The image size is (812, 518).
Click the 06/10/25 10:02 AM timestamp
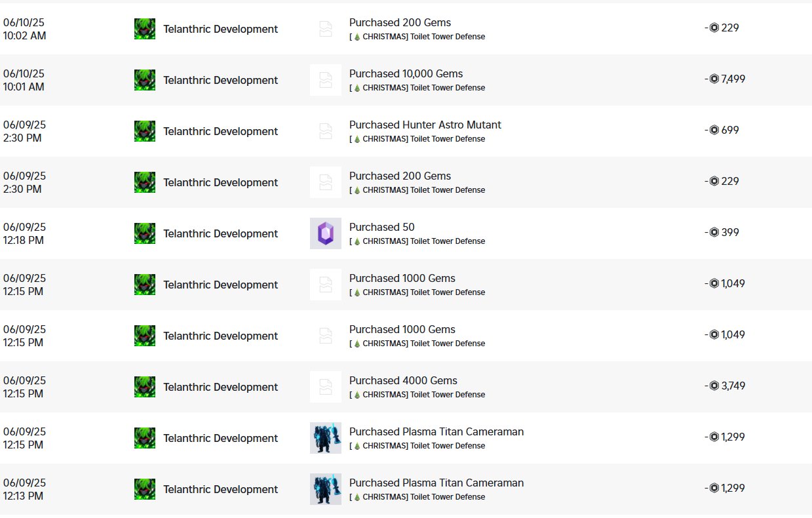[x=25, y=29]
